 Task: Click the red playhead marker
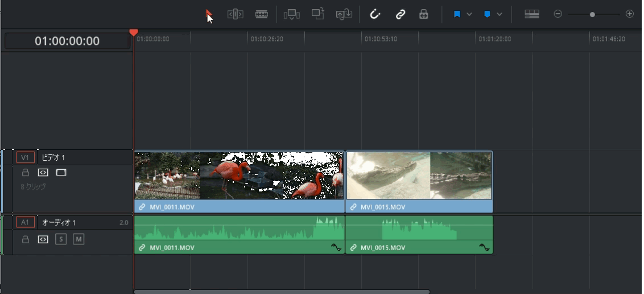[134, 32]
